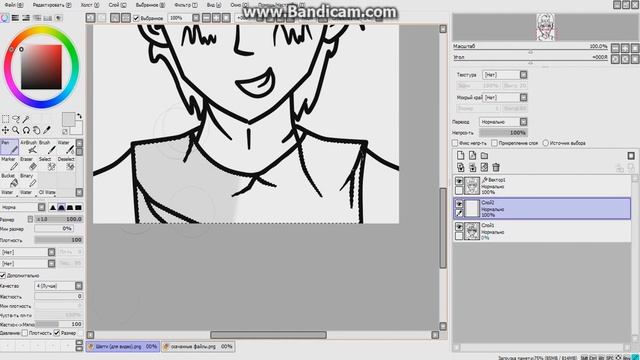Select the Brush tool

pyautogui.click(x=47, y=147)
